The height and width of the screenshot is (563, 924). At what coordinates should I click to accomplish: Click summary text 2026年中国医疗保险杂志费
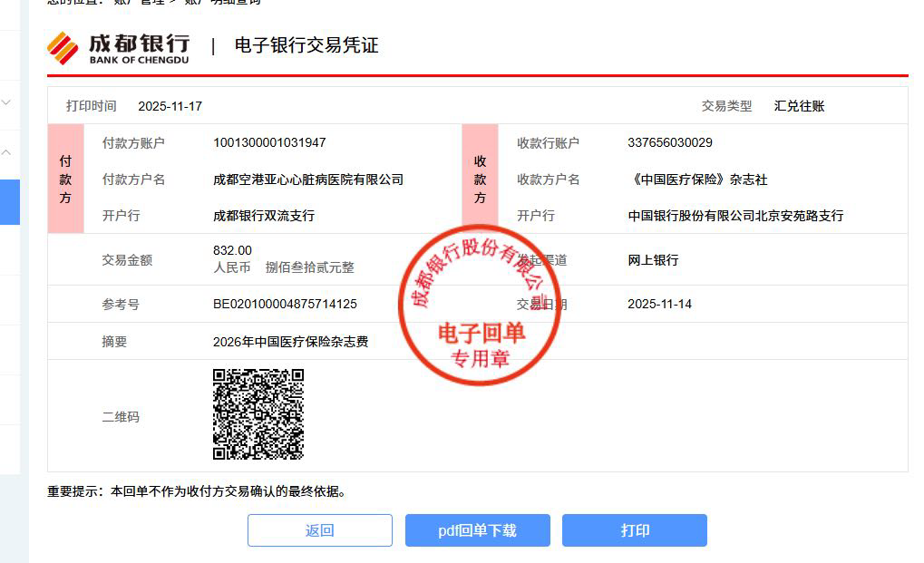[x=290, y=342]
